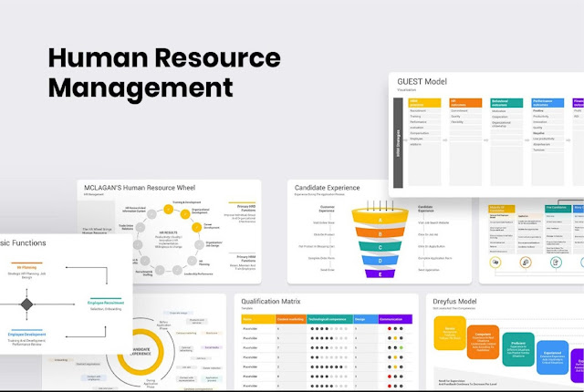Click the GUEST Model title text
This screenshot has height=392, width=584.
coord(422,81)
